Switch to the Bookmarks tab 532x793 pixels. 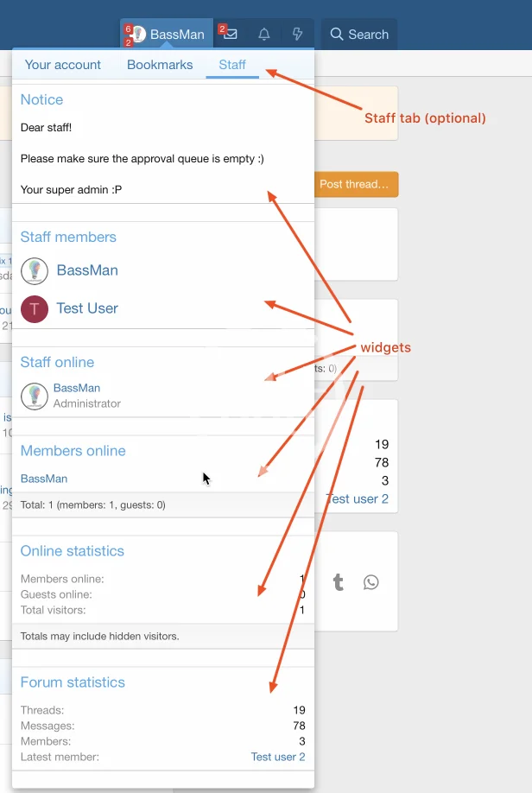click(x=160, y=65)
